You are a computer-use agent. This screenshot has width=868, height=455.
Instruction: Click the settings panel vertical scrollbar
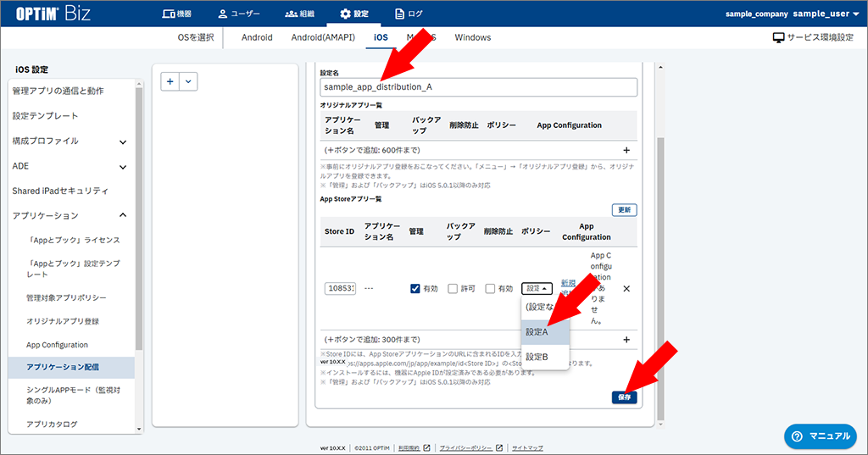pyautogui.click(x=660, y=279)
